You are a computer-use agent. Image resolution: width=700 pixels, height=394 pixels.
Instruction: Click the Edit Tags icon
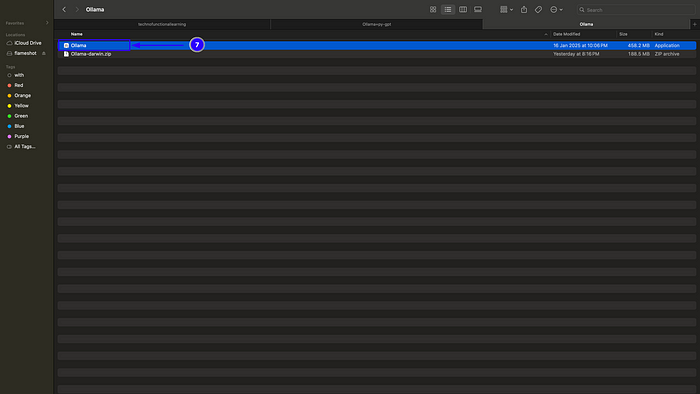tap(538, 9)
